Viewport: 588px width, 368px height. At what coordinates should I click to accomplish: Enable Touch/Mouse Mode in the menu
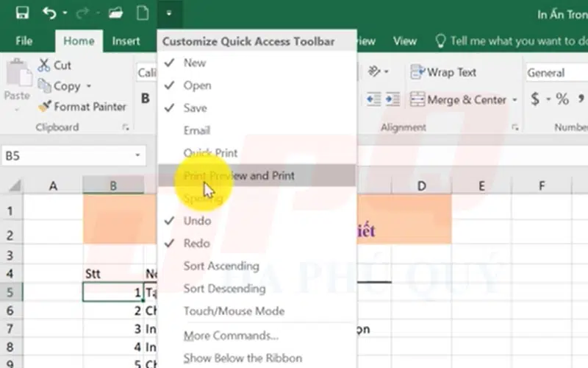(x=257, y=311)
